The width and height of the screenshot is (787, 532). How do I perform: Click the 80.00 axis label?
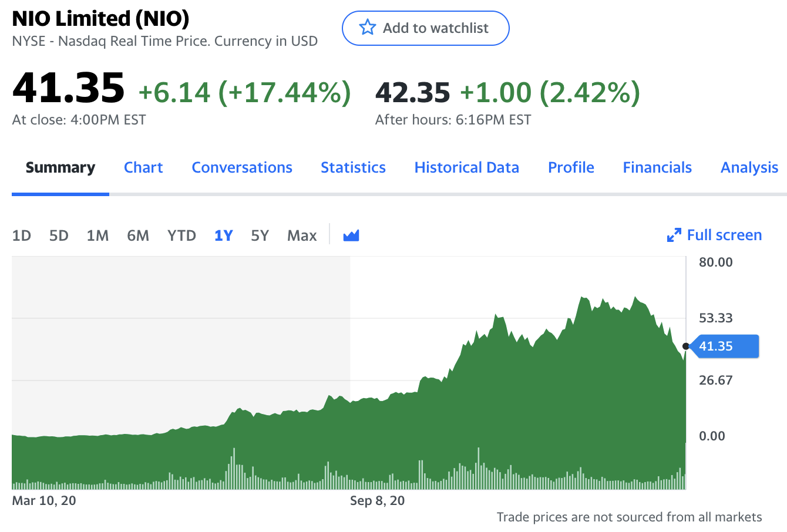pos(716,262)
